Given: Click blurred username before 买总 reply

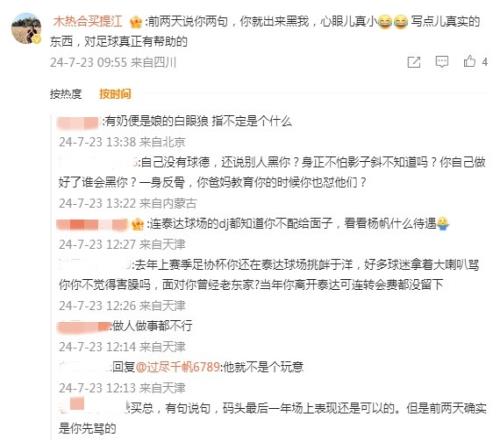Looking at the screenshot, I should [x=93, y=407].
